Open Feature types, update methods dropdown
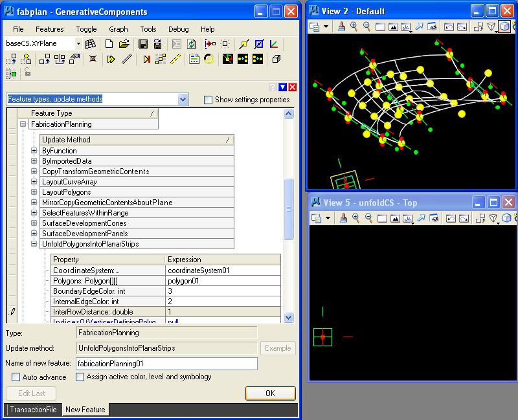Image resolution: width=518 pixels, height=420 pixels. point(183,99)
